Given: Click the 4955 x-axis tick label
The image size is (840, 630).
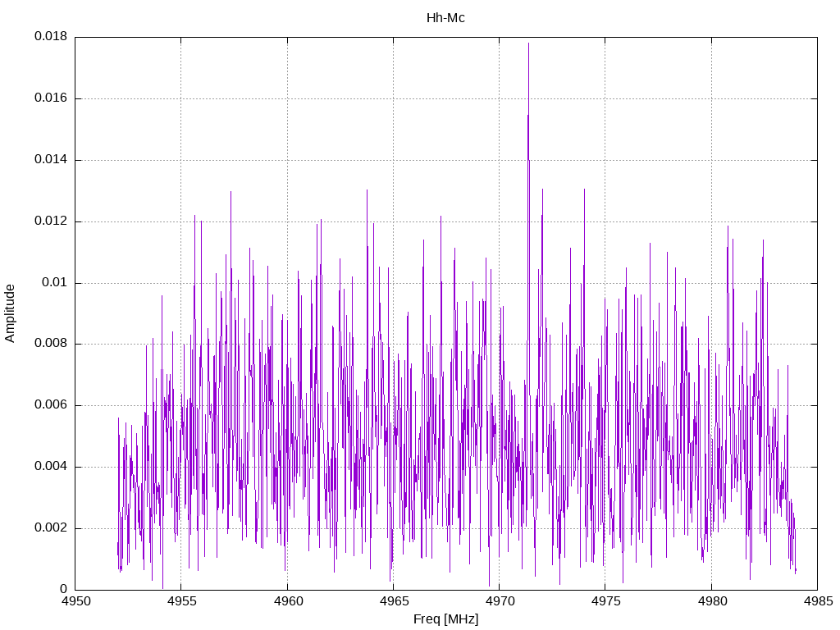Looking at the screenshot, I should point(181,601).
